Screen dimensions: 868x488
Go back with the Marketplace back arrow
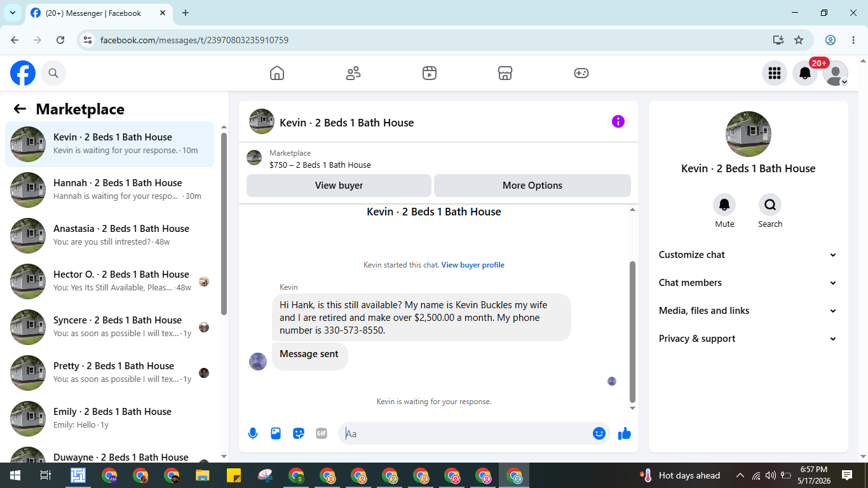coord(20,109)
